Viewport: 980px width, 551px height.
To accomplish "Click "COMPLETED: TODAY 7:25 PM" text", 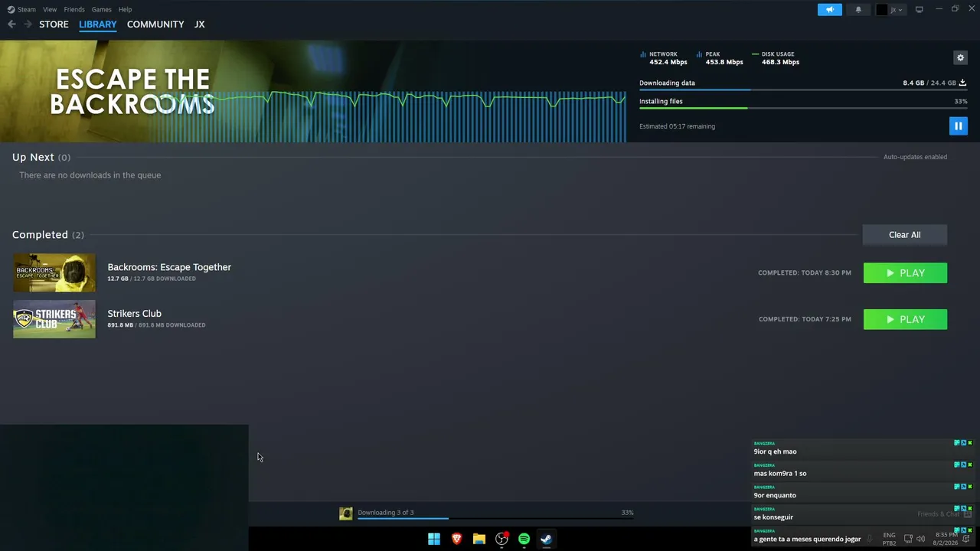I will coord(805,319).
